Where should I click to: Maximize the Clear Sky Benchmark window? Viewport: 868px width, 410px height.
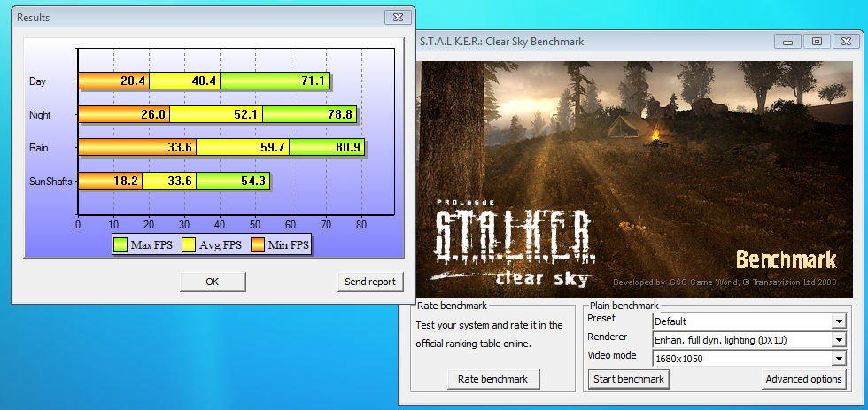[817, 42]
